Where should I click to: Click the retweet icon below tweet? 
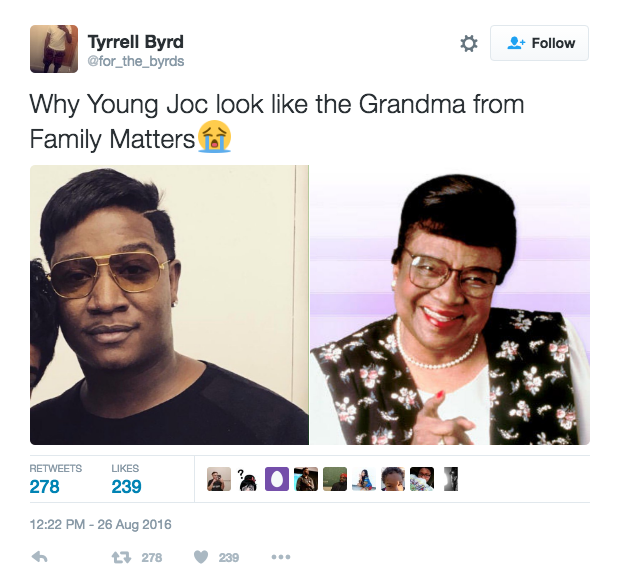[x=121, y=558]
